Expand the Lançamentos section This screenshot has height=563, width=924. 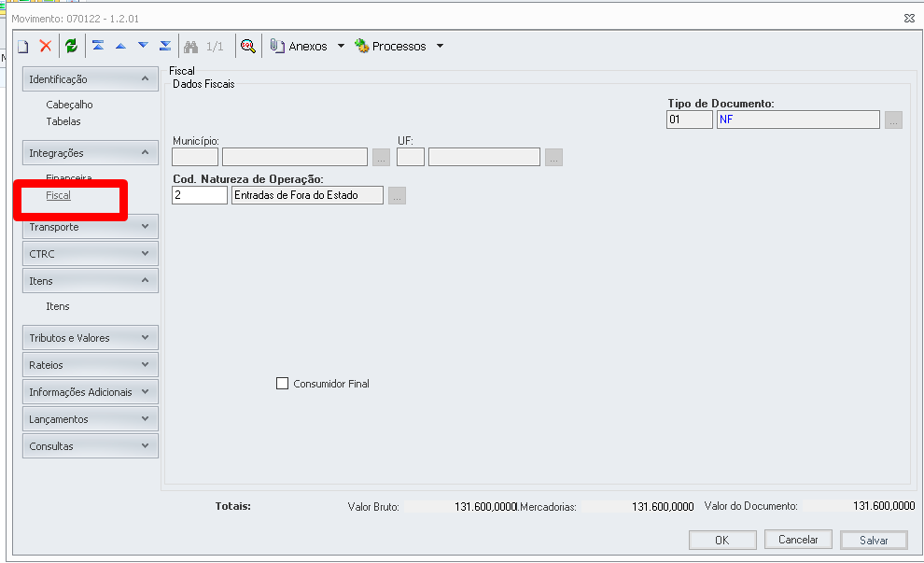click(91, 419)
